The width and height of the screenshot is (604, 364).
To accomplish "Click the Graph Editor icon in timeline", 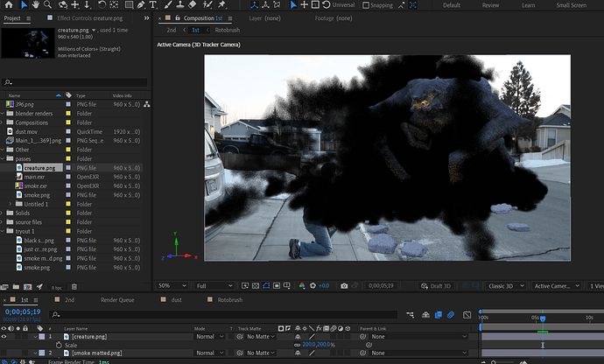I will [x=467, y=315].
